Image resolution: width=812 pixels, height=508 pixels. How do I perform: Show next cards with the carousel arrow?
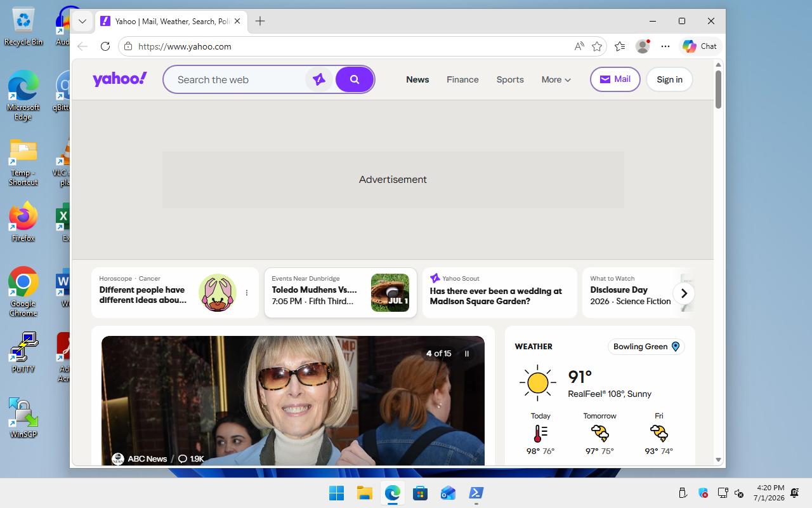684,293
